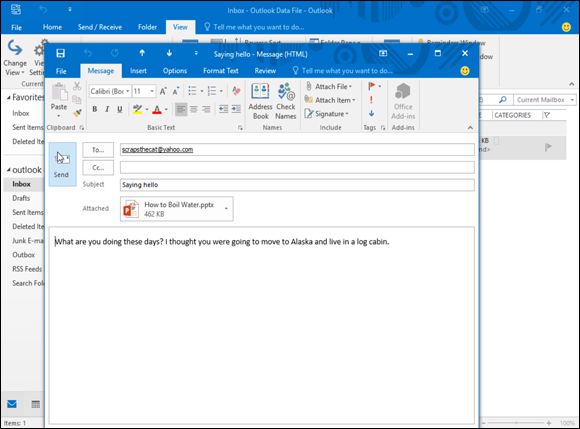
Task: Click the text highlight color marker
Action: coord(137,109)
